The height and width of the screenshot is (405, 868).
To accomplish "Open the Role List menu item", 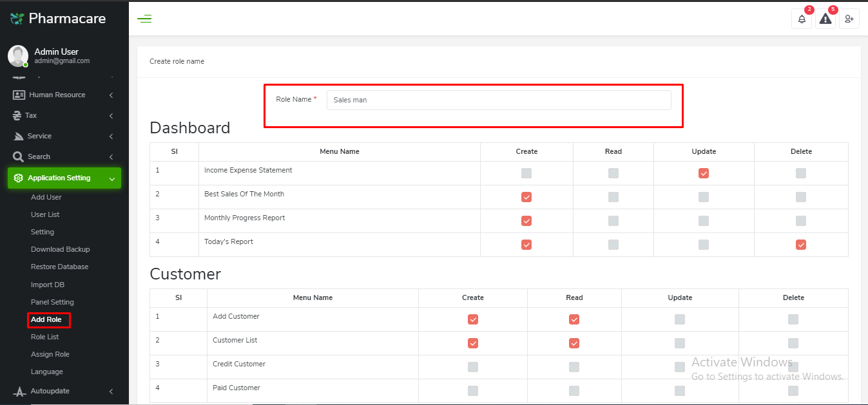I will click(44, 337).
